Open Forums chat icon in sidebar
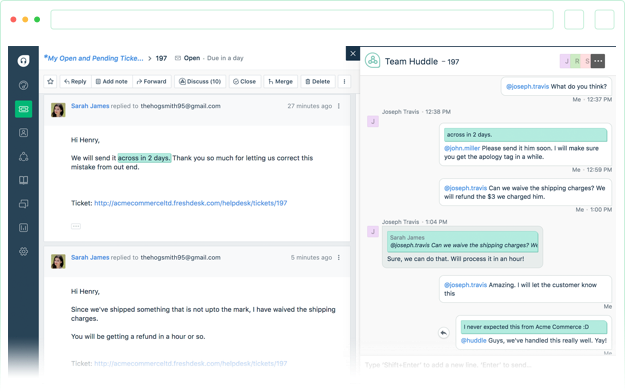This screenshot has width=625, height=391. (x=24, y=204)
